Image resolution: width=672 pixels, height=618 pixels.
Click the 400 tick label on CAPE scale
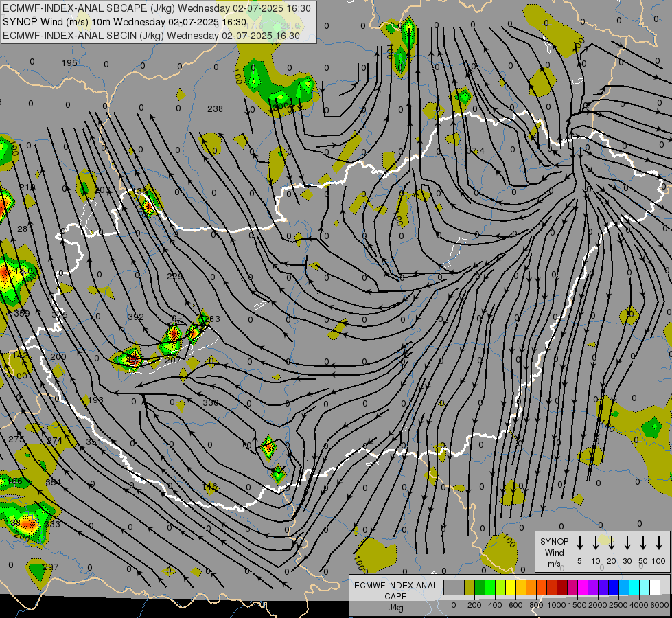pos(495,605)
